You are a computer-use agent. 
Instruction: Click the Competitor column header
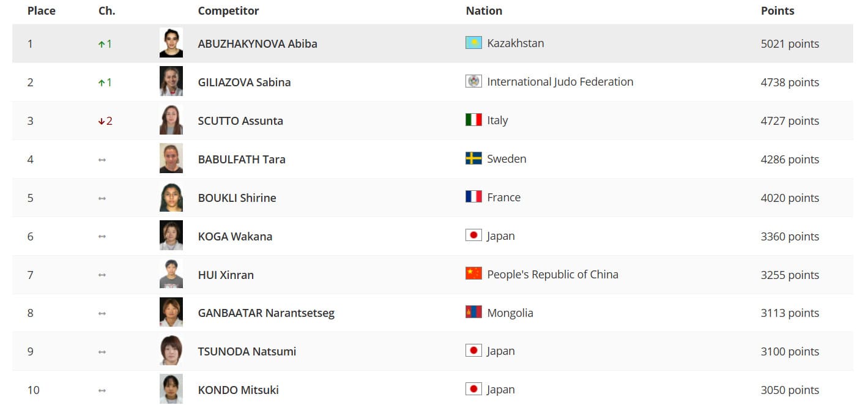click(228, 11)
